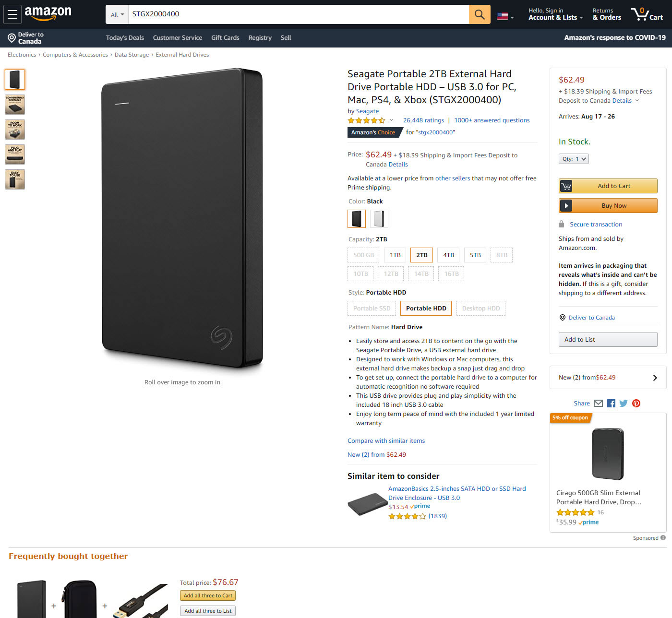Select the 4TB capacity option
This screenshot has width=672, height=618.
coord(448,255)
